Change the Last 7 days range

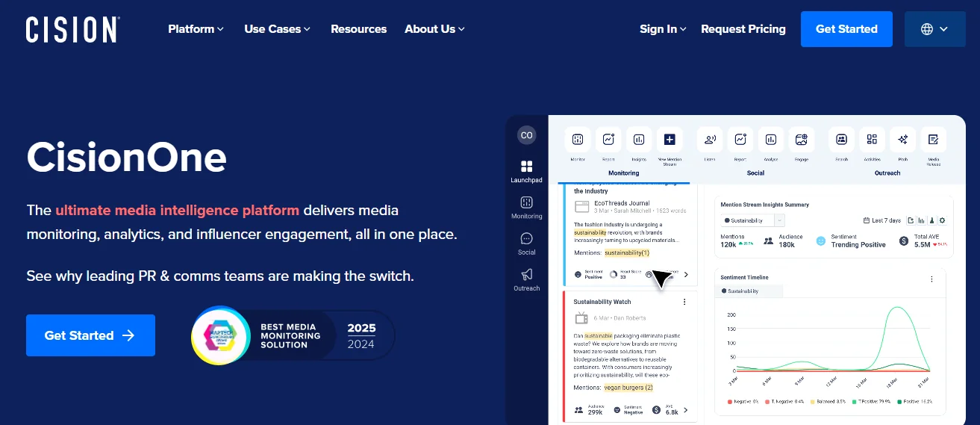point(881,220)
